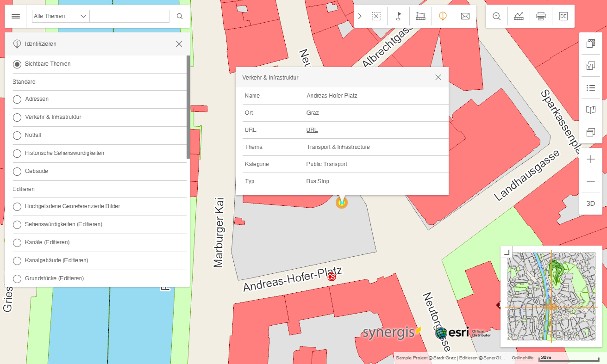The height and width of the screenshot is (364, 607).
Task: Collapse the overview map inset
Action: click(x=507, y=252)
